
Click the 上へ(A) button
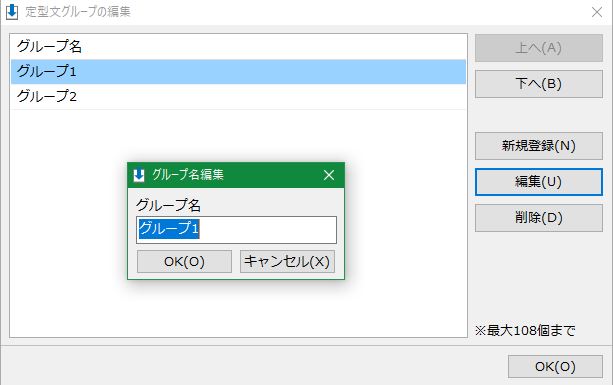click(539, 48)
